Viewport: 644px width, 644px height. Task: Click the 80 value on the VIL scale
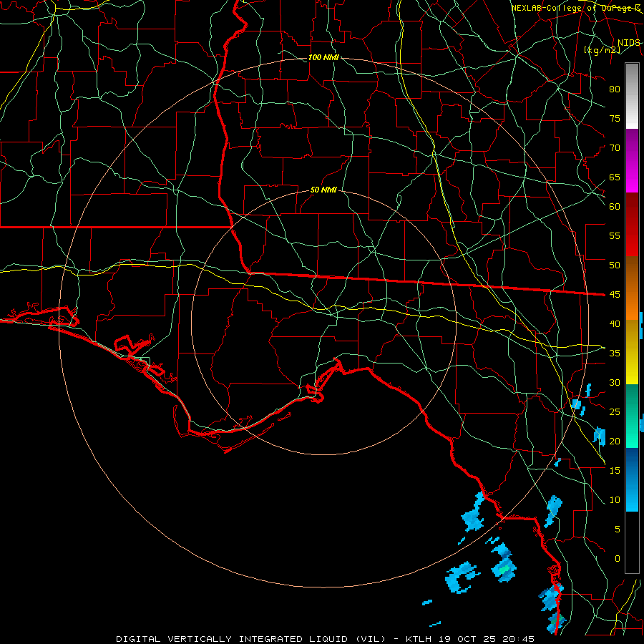(615, 89)
